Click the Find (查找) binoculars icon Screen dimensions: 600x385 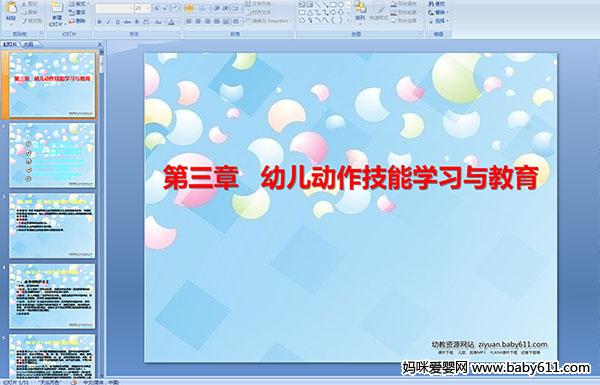click(431, 4)
